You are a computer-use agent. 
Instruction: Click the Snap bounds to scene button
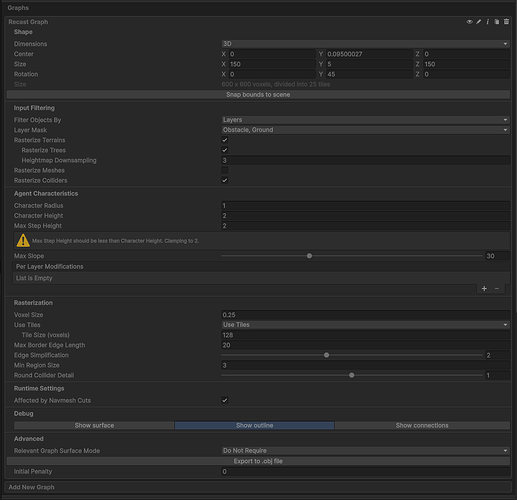258,95
